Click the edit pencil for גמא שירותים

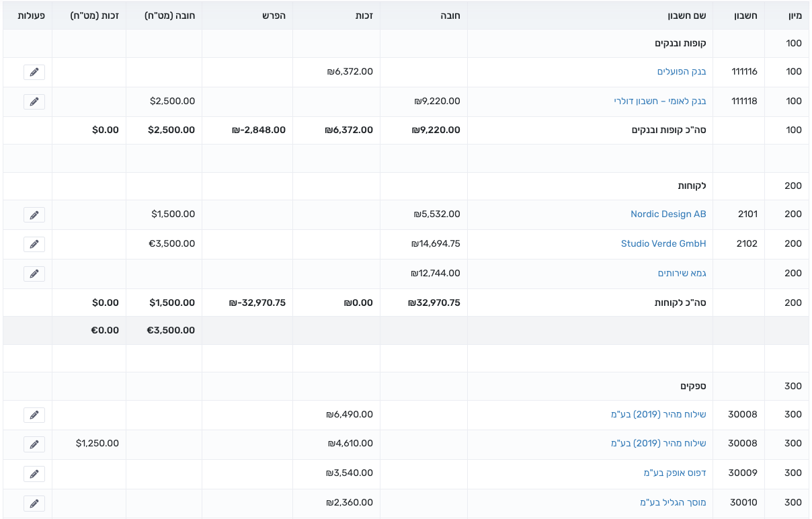[34, 274]
